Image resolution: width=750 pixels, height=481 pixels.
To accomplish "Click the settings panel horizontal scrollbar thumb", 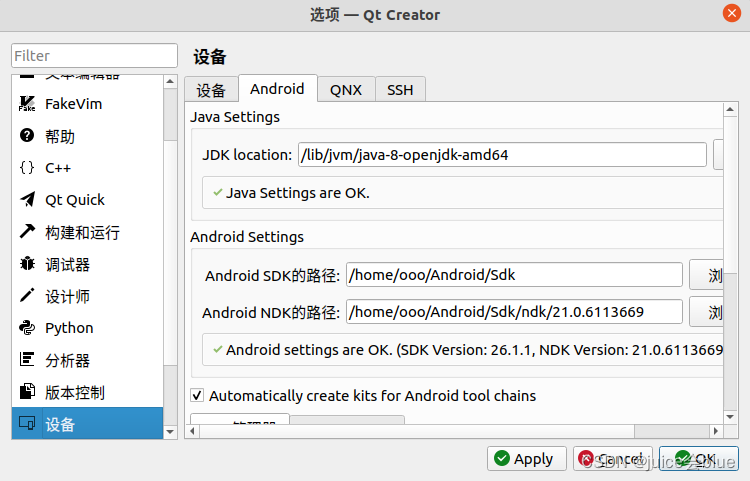I will [417, 431].
